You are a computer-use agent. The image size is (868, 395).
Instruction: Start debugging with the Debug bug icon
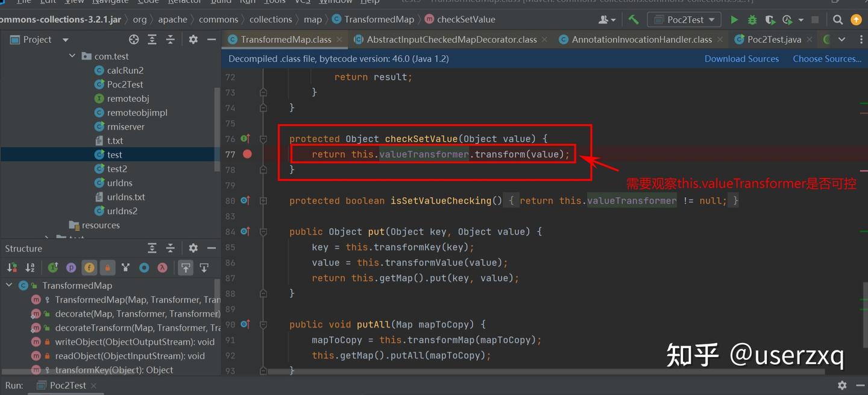751,19
